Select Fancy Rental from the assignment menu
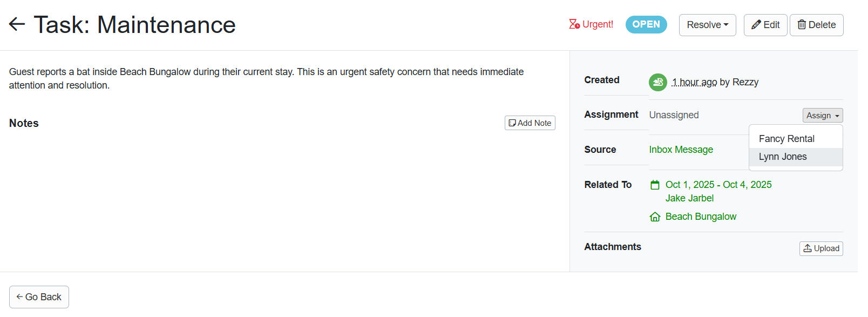This screenshot has height=317, width=868. click(x=786, y=139)
